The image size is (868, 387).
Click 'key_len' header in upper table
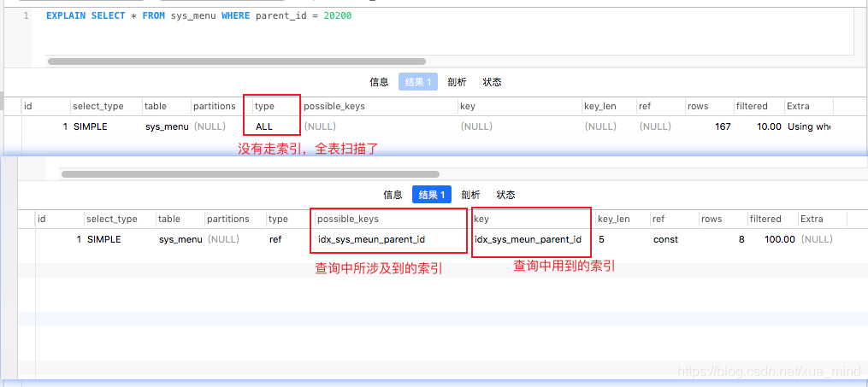coord(600,106)
